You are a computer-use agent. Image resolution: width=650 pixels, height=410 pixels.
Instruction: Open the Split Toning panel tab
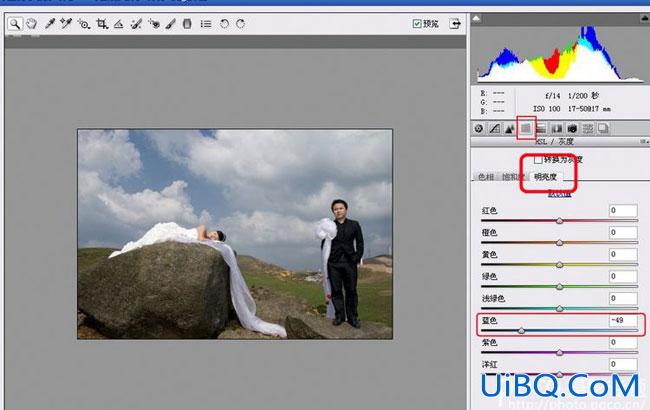pos(541,129)
